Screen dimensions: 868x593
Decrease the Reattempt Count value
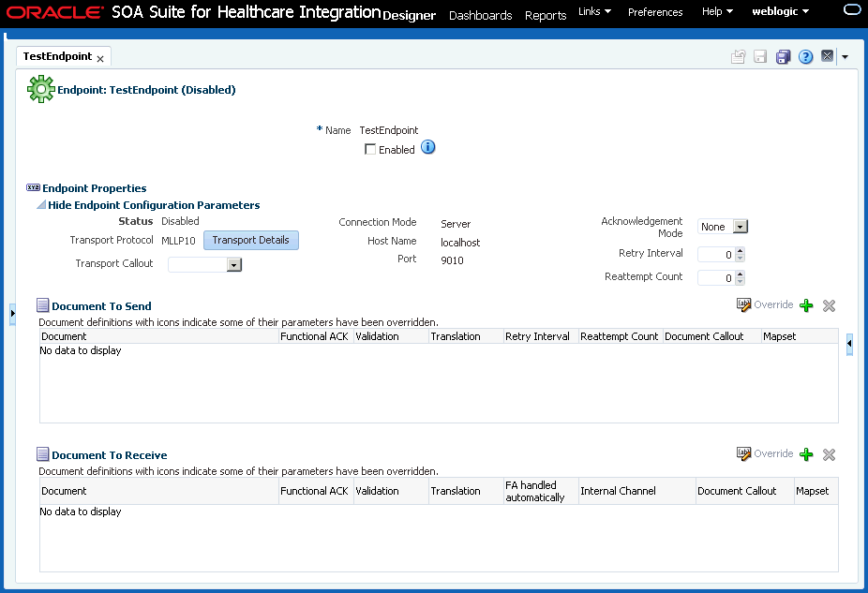(x=741, y=282)
